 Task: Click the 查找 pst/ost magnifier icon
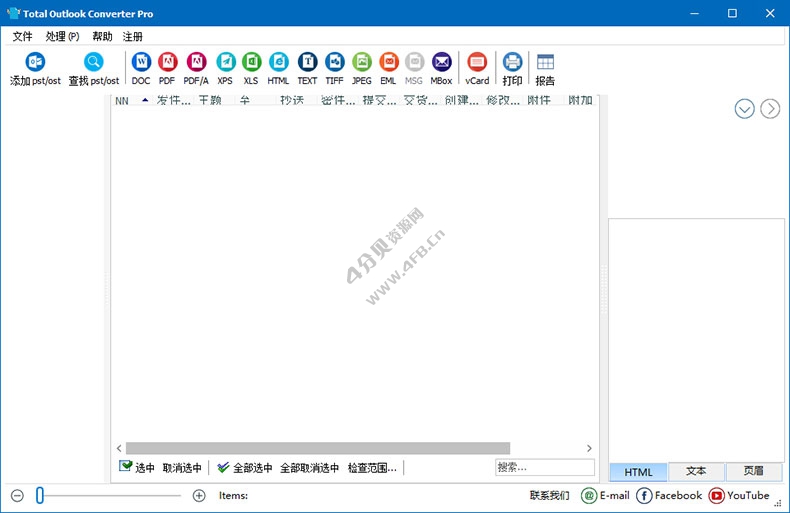(x=94, y=62)
